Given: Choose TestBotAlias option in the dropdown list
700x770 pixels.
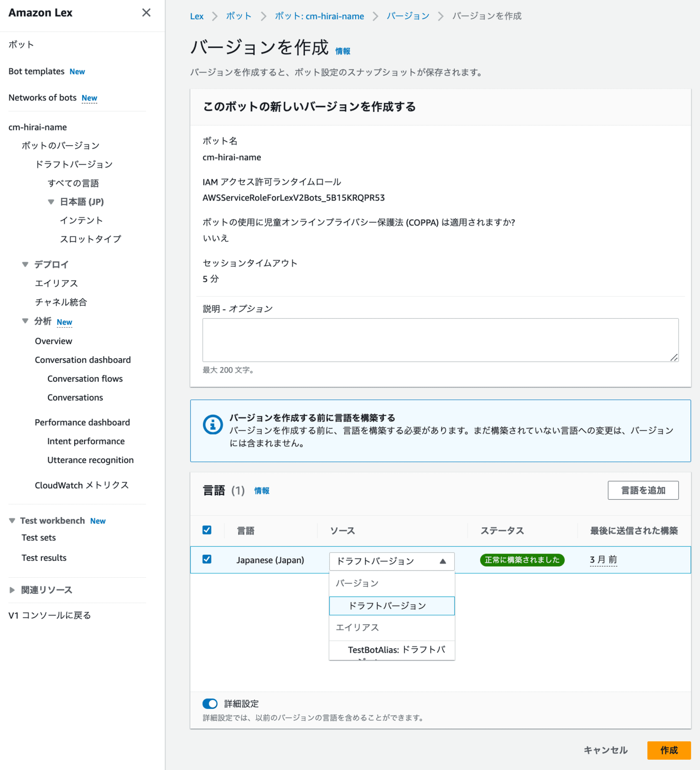Looking at the screenshot, I should [x=392, y=650].
